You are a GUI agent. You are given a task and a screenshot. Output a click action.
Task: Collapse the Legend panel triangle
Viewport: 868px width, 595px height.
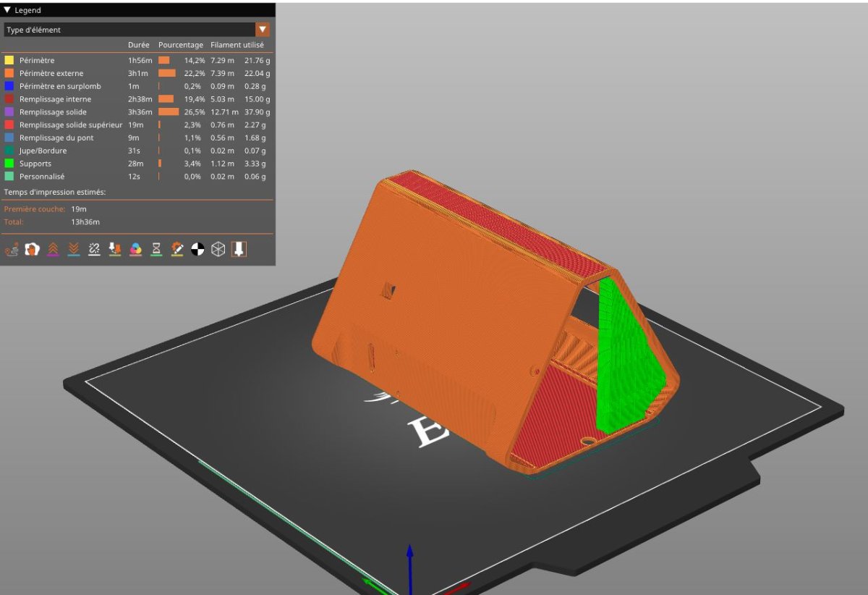[7, 10]
